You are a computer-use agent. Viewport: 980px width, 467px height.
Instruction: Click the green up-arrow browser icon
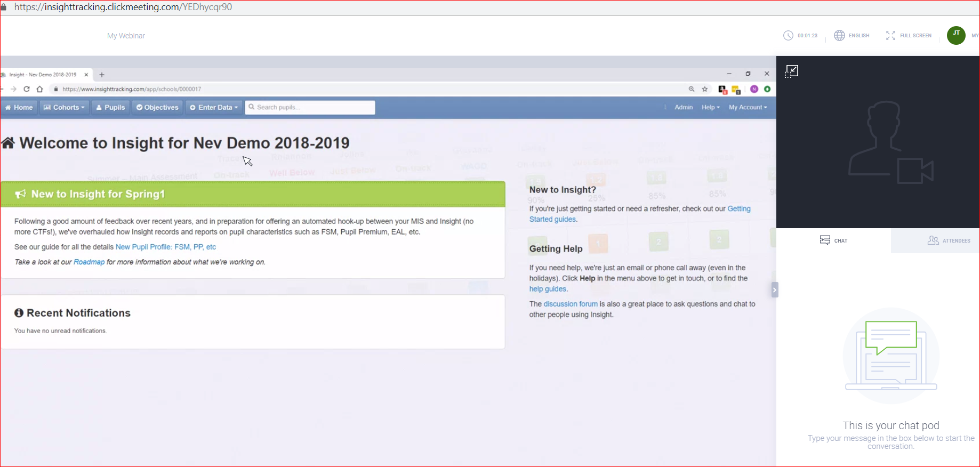pos(767,89)
